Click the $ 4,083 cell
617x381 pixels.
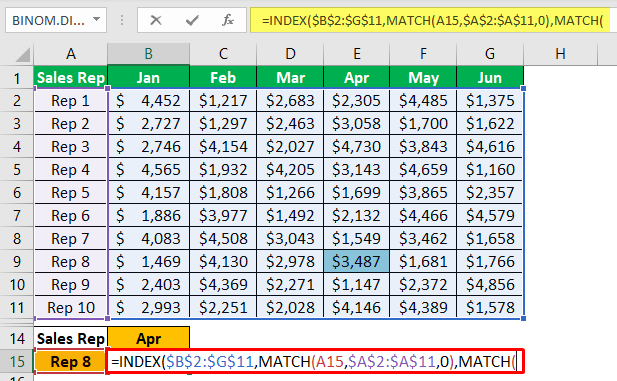pyautogui.click(x=148, y=239)
